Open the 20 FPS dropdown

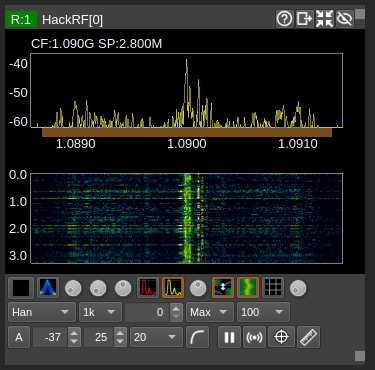coord(156,337)
